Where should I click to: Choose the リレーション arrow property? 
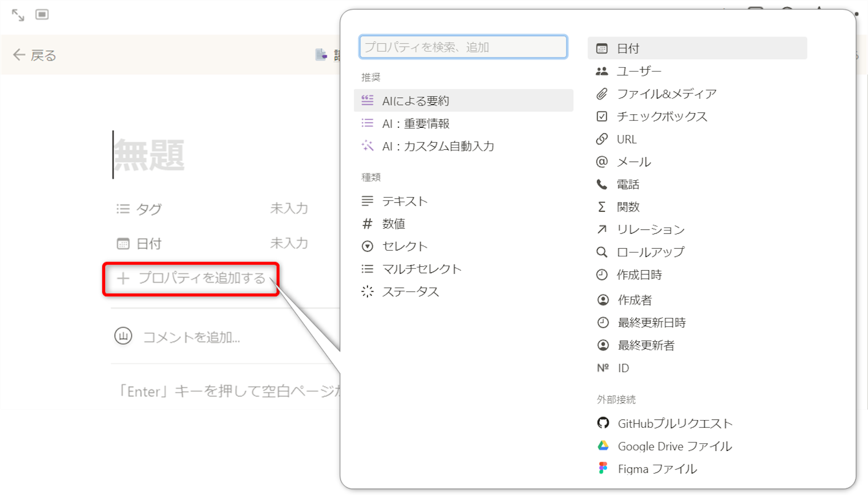650,229
